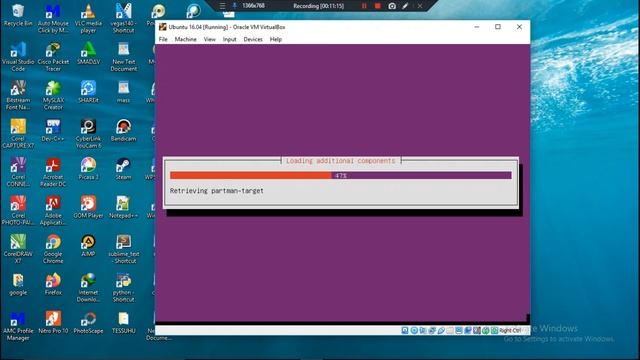Select the GOM Player desktop icon
This screenshot has height=360, width=640.
coord(88,207)
